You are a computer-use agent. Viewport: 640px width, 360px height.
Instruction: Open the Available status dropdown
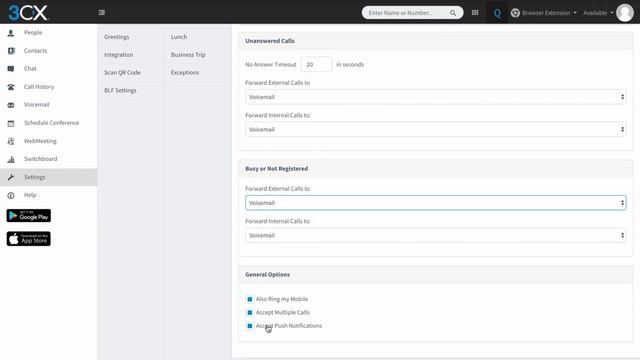[598, 13]
